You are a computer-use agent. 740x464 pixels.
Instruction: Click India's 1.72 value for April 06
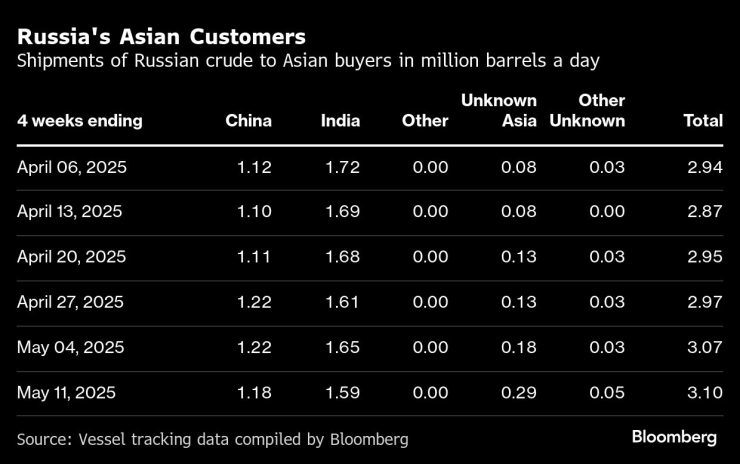click(342, 167)
